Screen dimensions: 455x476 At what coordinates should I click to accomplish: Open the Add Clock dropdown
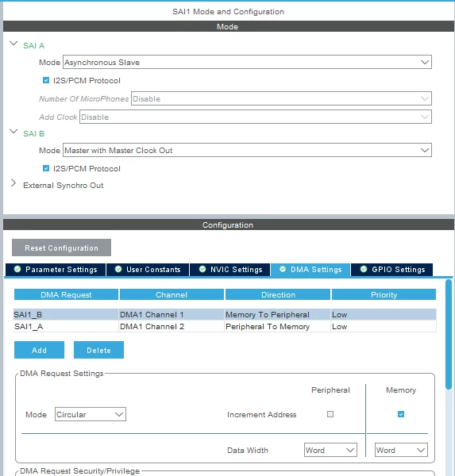(x=256, y=117)
